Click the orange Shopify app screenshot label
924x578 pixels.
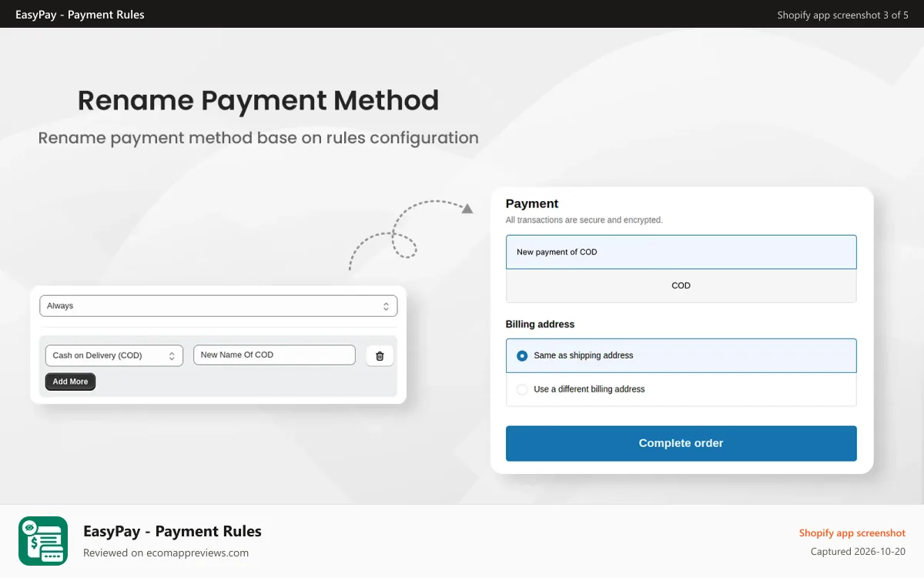(x=852, y=533)
